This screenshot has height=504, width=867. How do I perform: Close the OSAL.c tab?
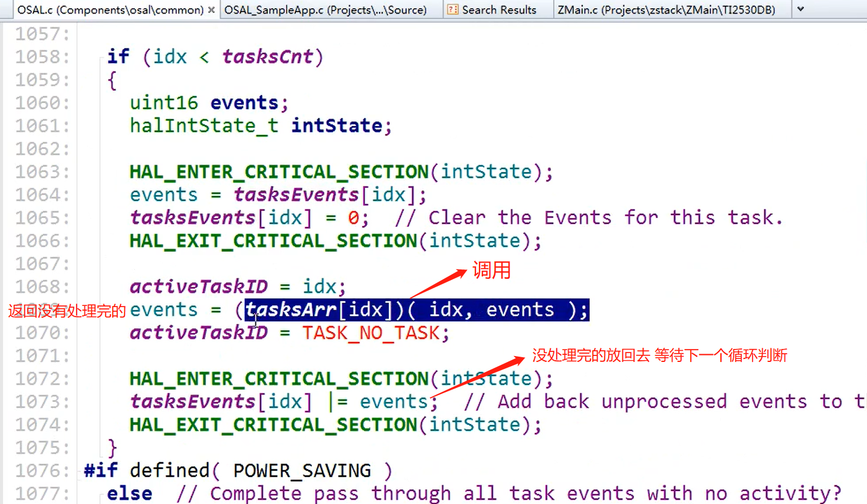211,10
